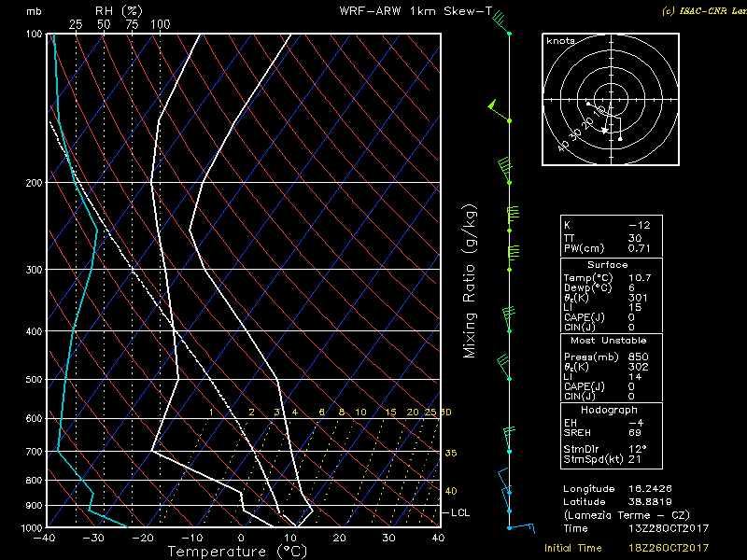Click the "0" temperature axis label
Image resolution: width=747 pixels, height=560 pixels.
241,539
